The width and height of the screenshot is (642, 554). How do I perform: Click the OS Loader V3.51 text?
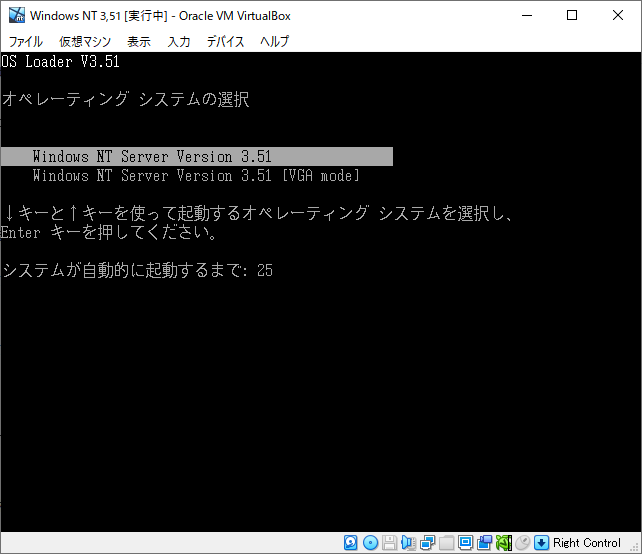coord(60,62)
